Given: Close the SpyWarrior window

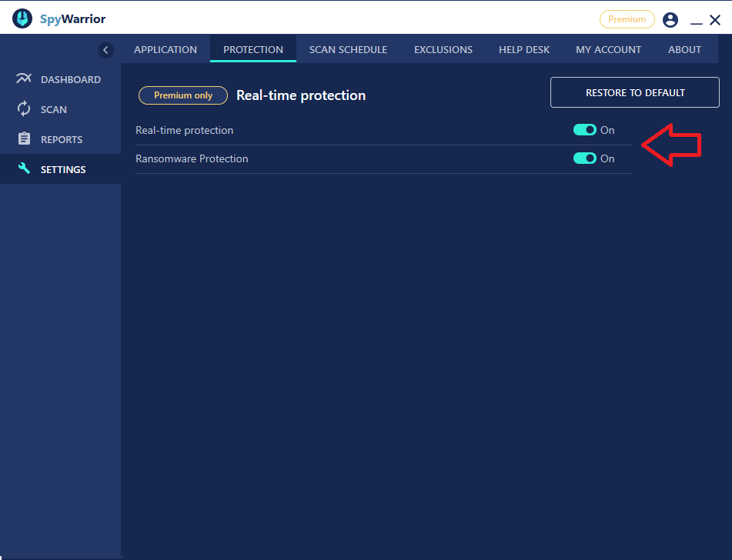Looking at the screenshot, I should pos(715,19).
